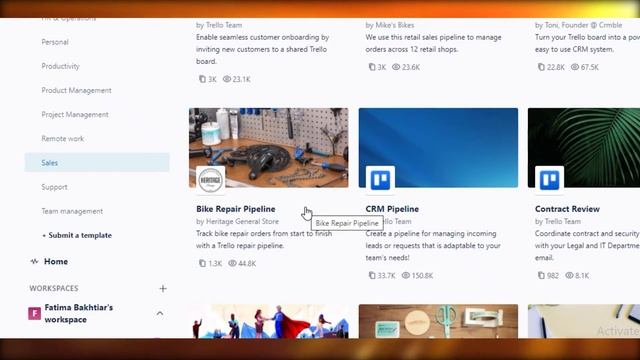Click the Bike Repair Pipeline description text
The height and width of the screenshot is (360, 640).
click(264, 240)
